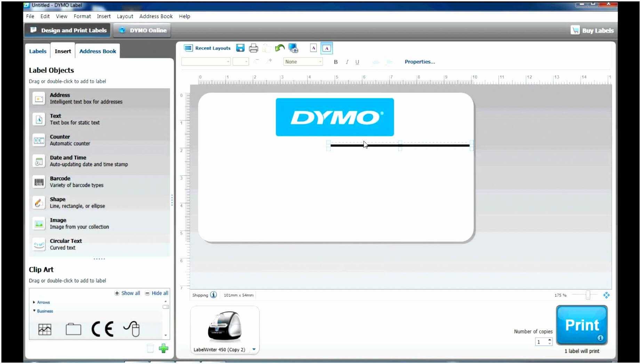Click the Number of copies field
Screen dimensions: 641x364
point(541,342)
